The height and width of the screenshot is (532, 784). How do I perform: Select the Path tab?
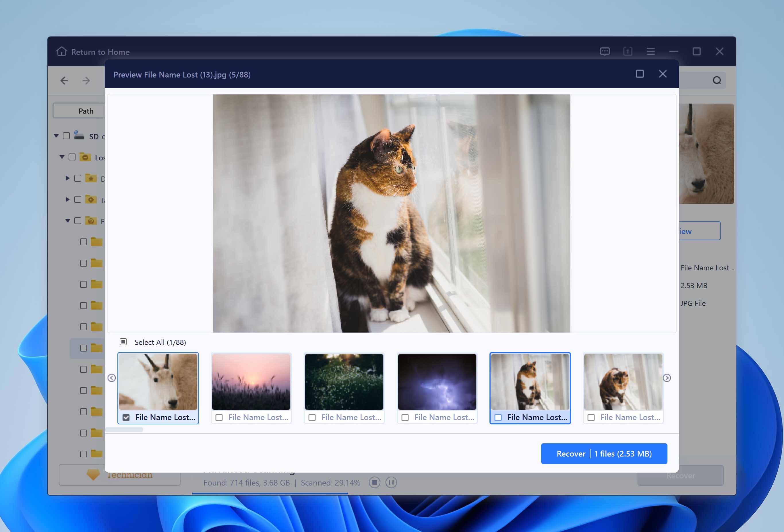click(x=79, y=110)
